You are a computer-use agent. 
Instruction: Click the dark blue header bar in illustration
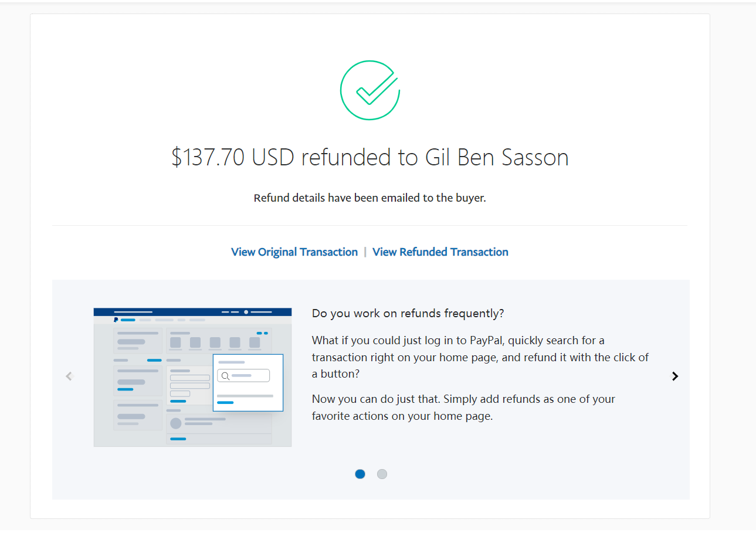click(192, 312)
